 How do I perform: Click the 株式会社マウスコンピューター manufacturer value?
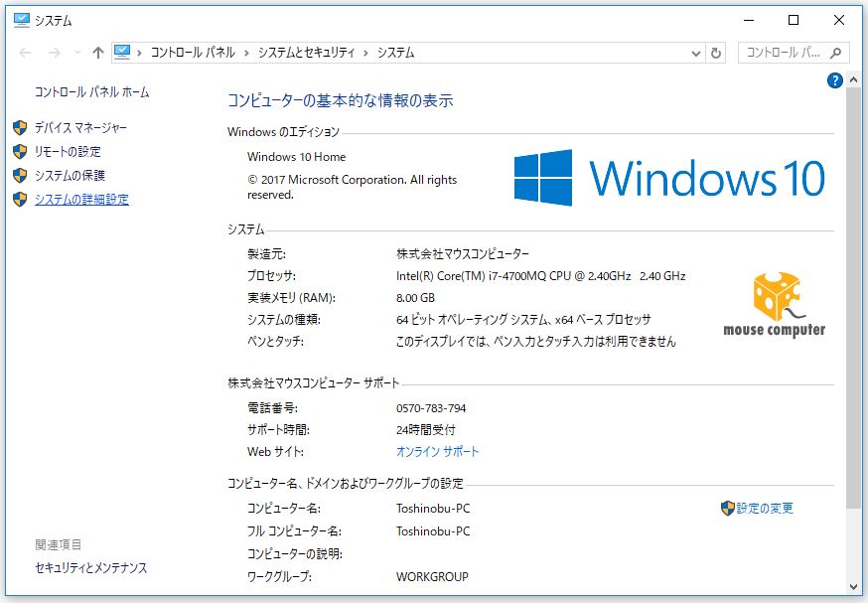[463, 254]
